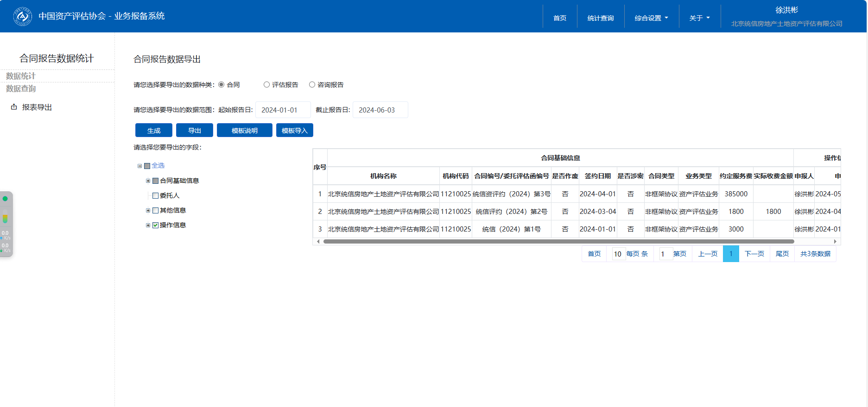The height and width of the screenshot is (407, 868).
Task: Click the 模板导入 button
Action: [x=294, y=131]
